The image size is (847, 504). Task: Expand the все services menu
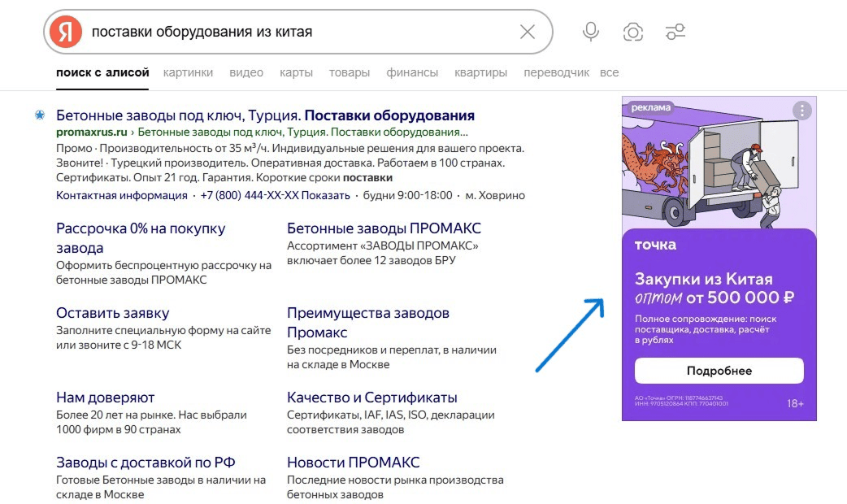point(609,72)
